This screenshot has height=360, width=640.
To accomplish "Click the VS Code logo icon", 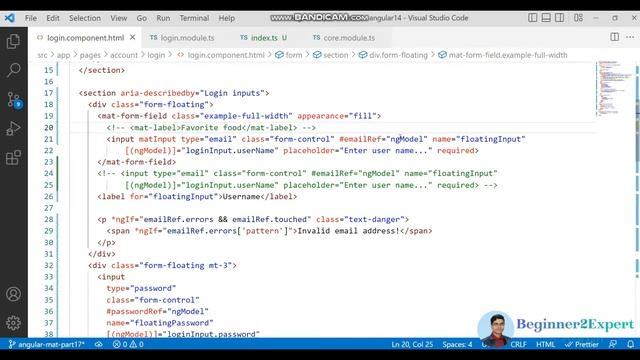I will 10,18.
